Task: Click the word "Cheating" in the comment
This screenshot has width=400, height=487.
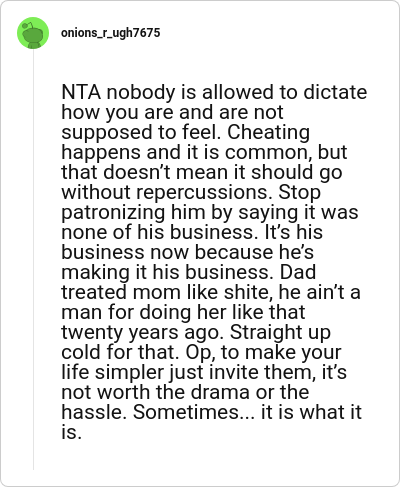Action: pos(268,132)
